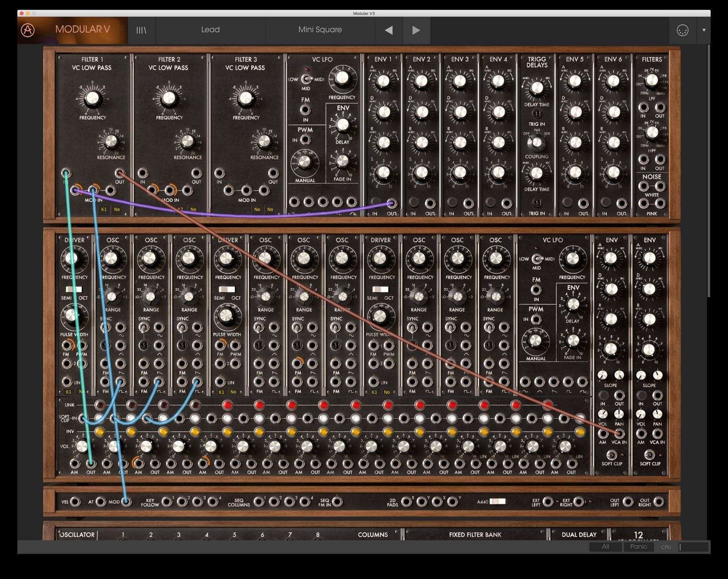Click the MIDI DIN connector icon
The image size is (728, 579).
click(x=681, y=30)
